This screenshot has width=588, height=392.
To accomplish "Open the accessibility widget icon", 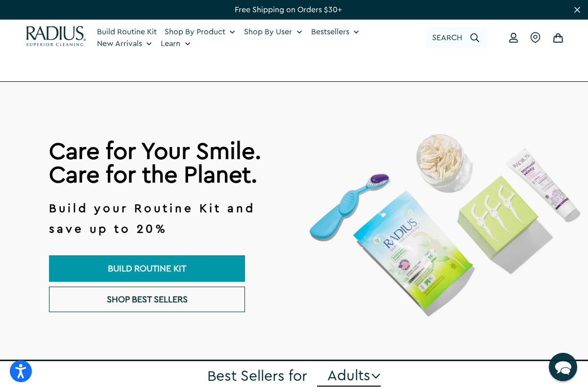I will [21, 371].
